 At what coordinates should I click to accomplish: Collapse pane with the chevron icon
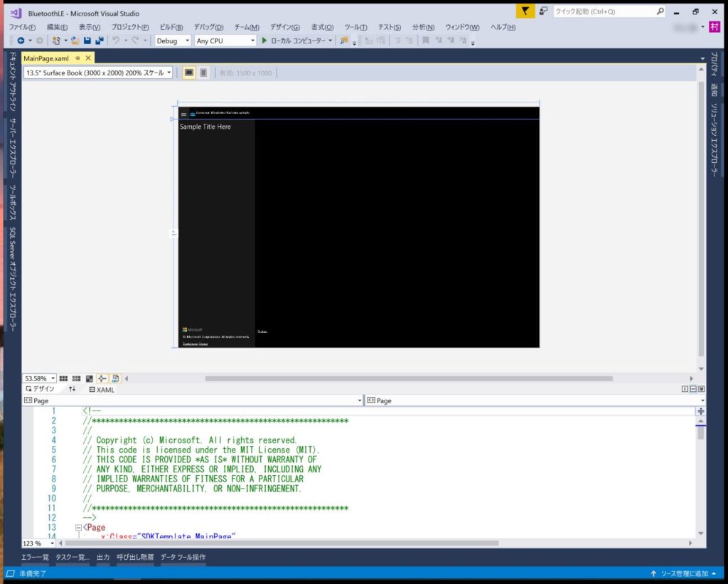pyautogui.click(x=702, y=389)
